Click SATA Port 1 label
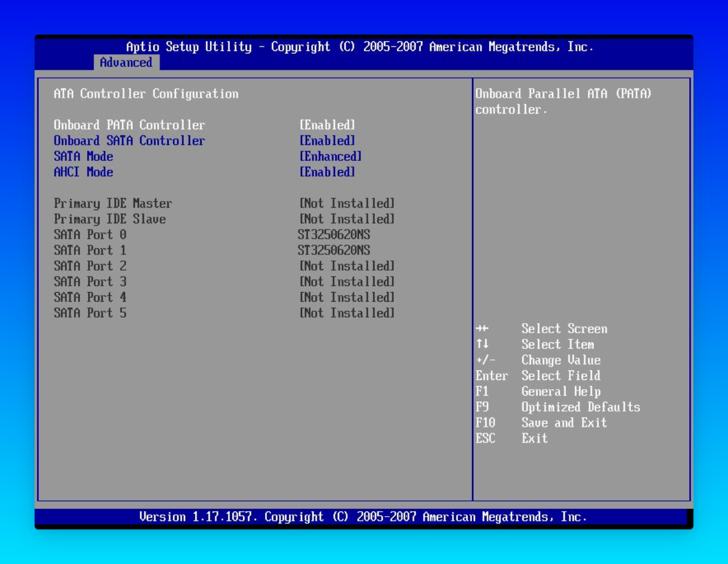728x564 pixels. (x=90, y=251)
